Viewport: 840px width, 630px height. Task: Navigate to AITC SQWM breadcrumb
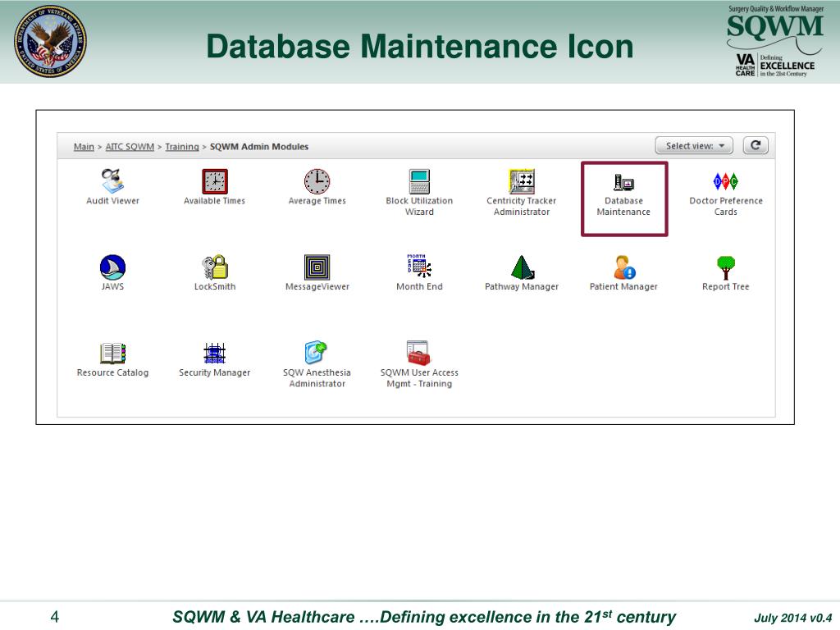coord(130,146)
